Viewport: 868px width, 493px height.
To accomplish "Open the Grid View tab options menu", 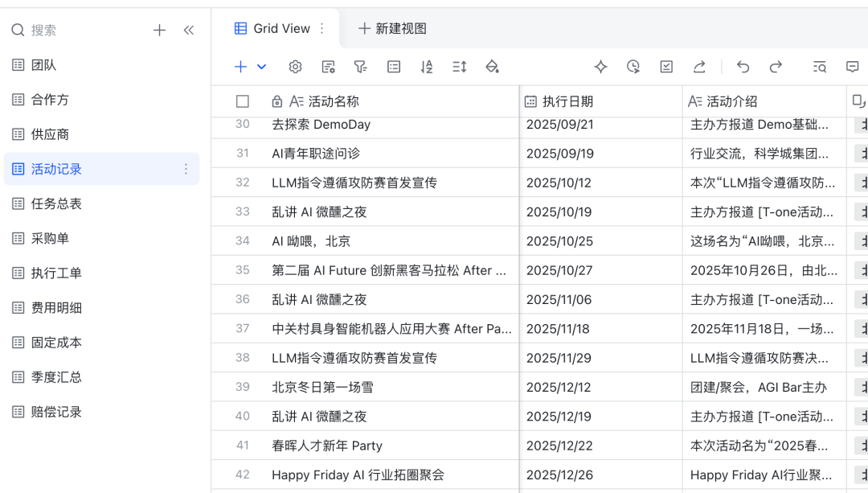I will tap(322, 28).
